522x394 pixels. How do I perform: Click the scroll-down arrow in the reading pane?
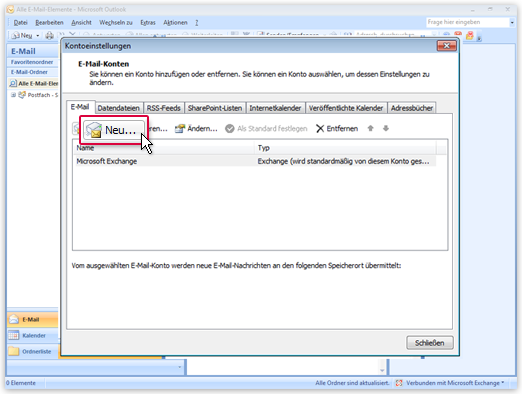(382, 370)
